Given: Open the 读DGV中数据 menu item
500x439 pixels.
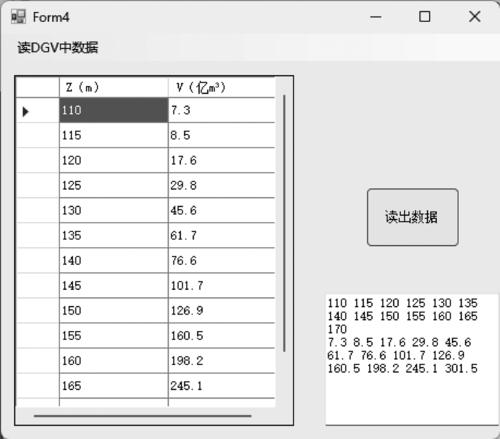Looking at the screenshot, I should [58, 47].
